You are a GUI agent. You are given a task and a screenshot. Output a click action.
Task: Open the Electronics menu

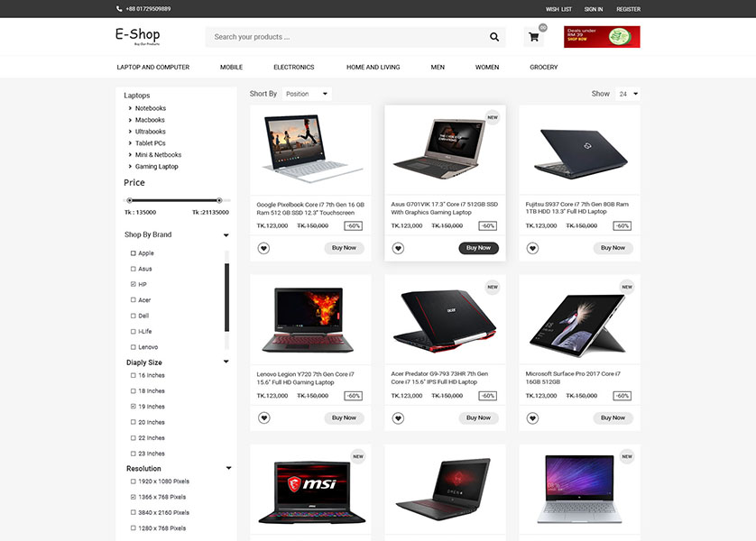(293, 67)
